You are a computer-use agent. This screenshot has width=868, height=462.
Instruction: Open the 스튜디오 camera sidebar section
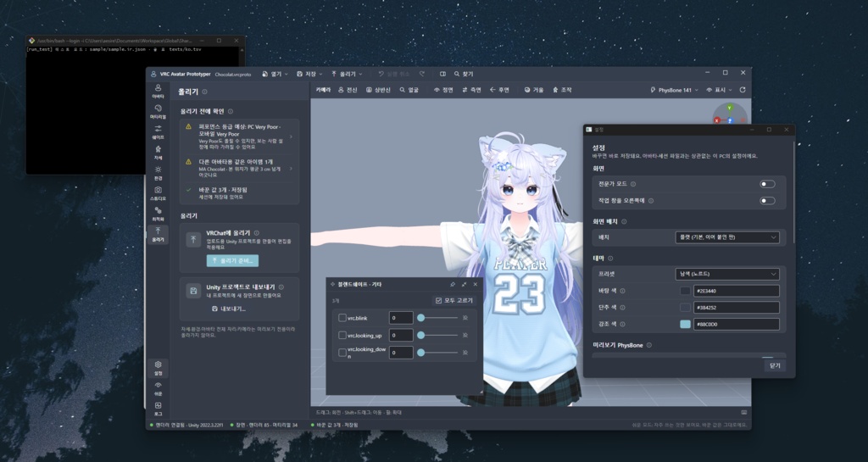(158, 193)
